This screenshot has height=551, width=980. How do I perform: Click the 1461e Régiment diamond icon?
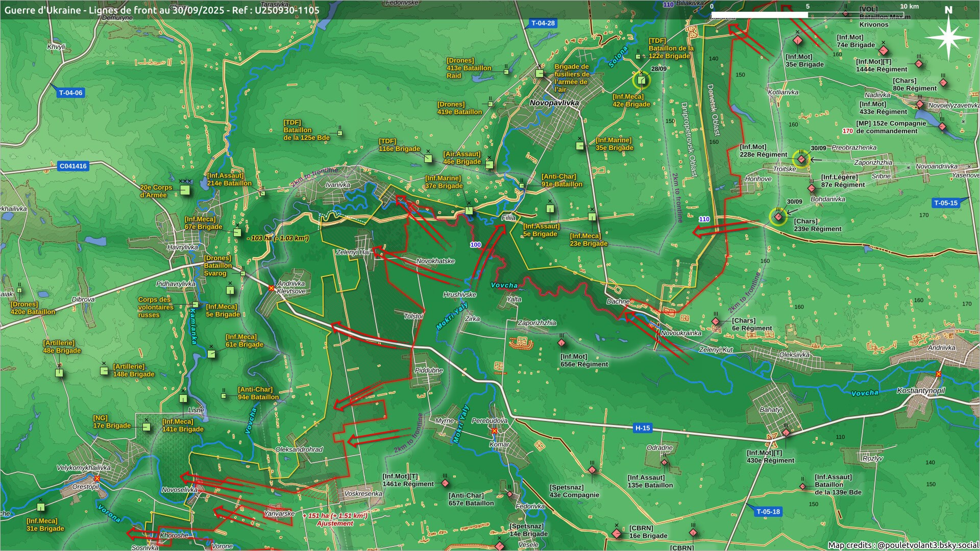tap(445, 483)
